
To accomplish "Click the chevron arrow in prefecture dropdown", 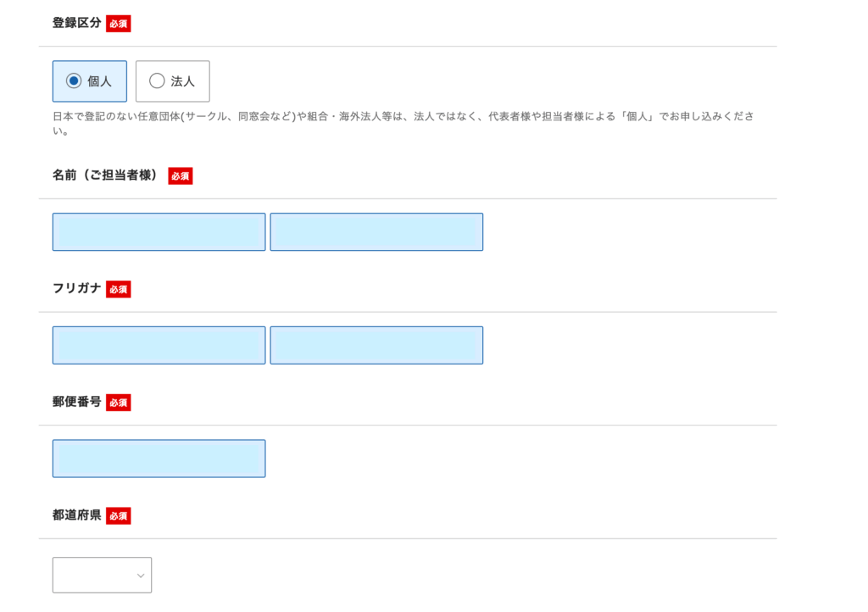I will [x=141, y=576].
